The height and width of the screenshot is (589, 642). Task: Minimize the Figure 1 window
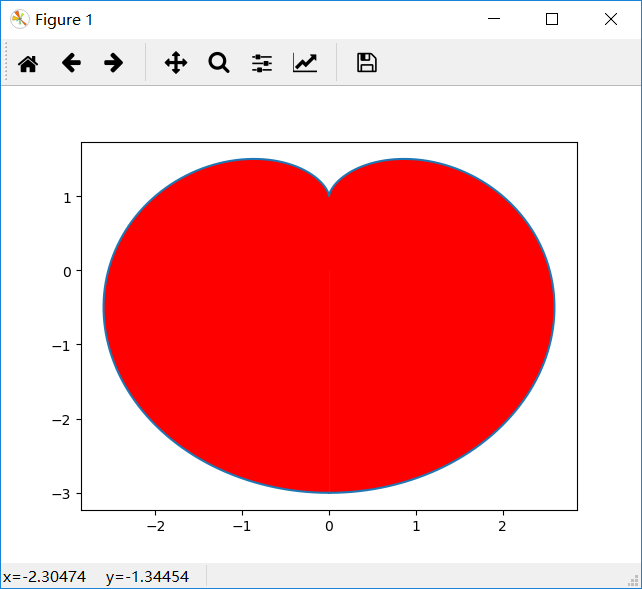[x=494, y=19]
